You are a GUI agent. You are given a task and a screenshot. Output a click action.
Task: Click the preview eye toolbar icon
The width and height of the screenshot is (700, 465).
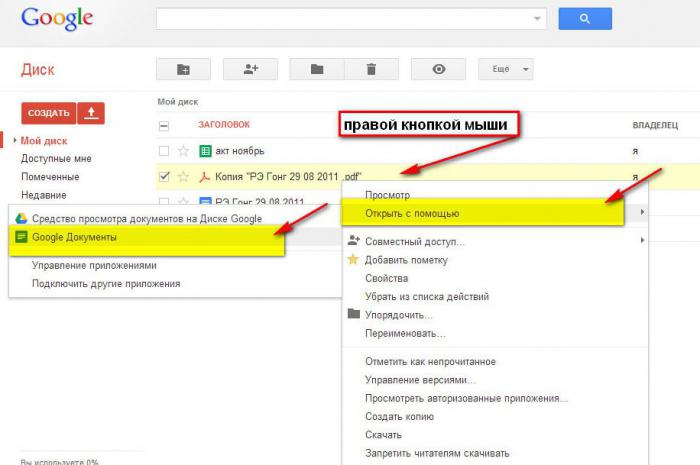click(x=438, y=69)
